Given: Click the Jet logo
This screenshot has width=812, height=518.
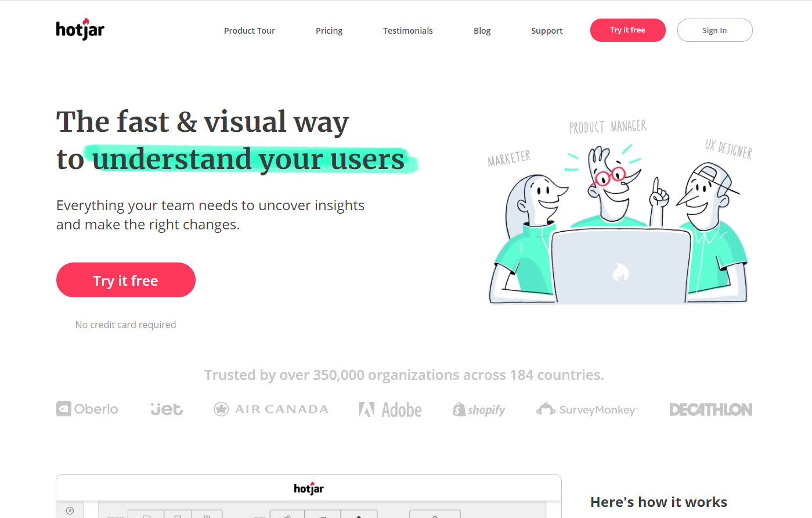Looking at the screenshot, I should click(x=167, y=409).
